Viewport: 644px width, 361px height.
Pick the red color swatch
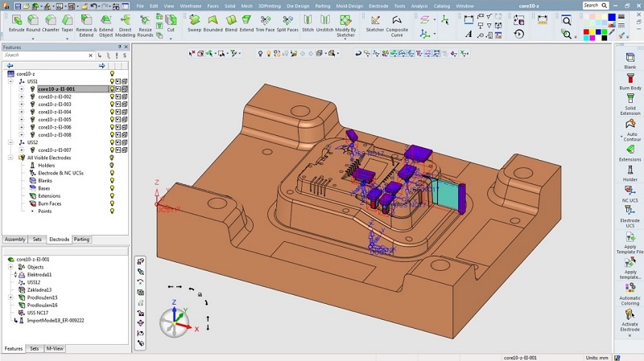tap(587, 33)
